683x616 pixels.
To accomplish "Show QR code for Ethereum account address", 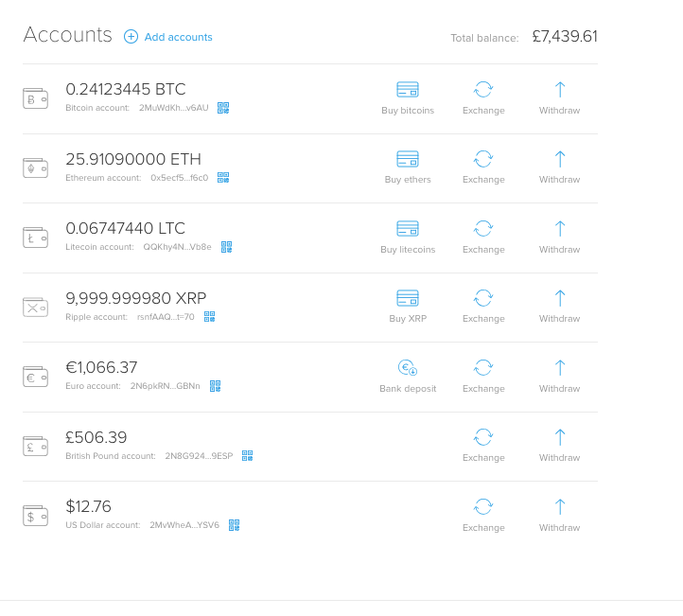I will [223, 177].
